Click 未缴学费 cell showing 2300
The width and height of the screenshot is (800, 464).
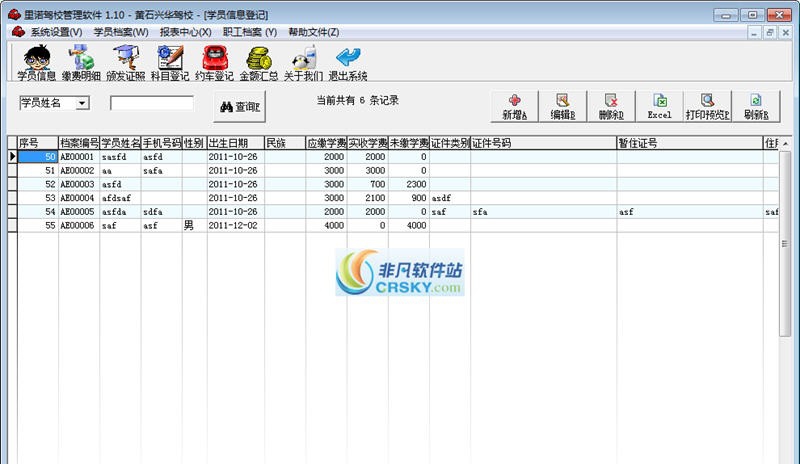(x=409, y=184)
